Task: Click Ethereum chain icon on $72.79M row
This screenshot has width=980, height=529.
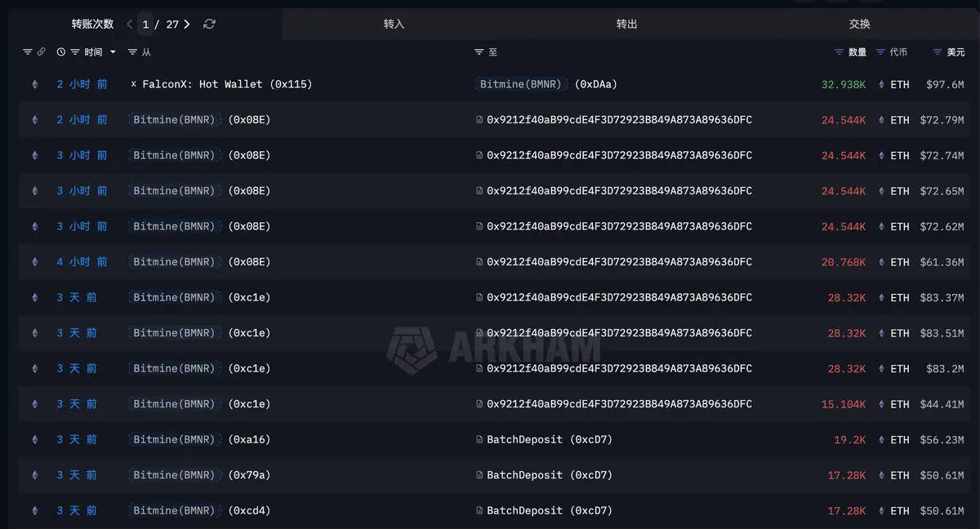Action: pyautogui.click(x=34, y=120)
